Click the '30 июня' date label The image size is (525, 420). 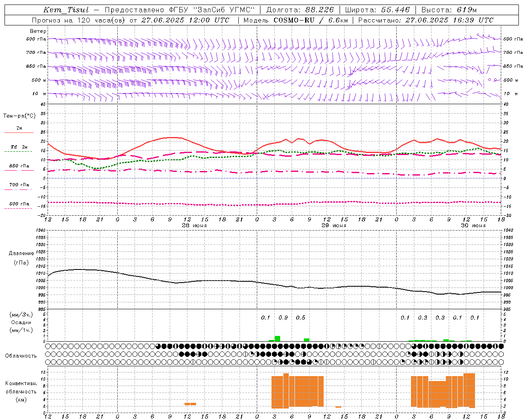click(473, 226)
